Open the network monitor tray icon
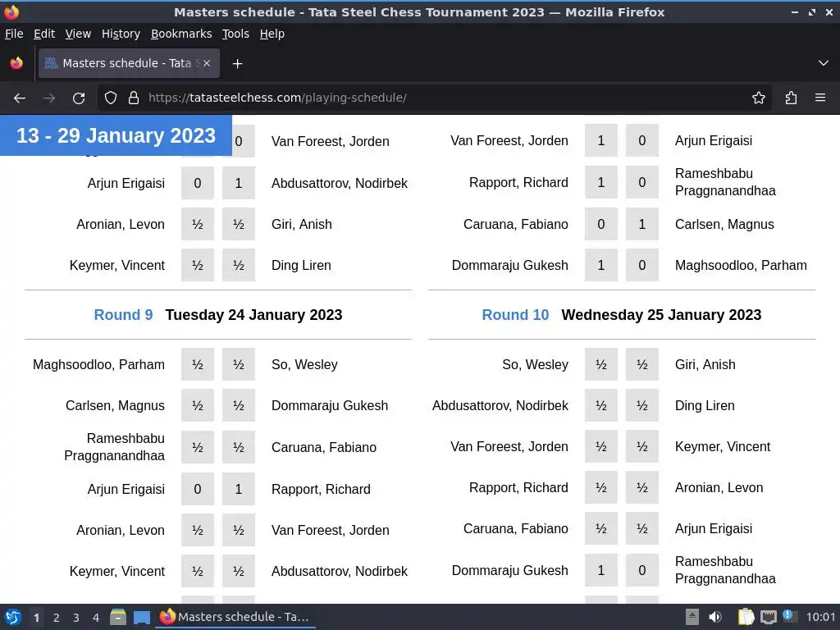Image resolution: width=840 pixels, height=630 pixels. click(x=768, y=617)
